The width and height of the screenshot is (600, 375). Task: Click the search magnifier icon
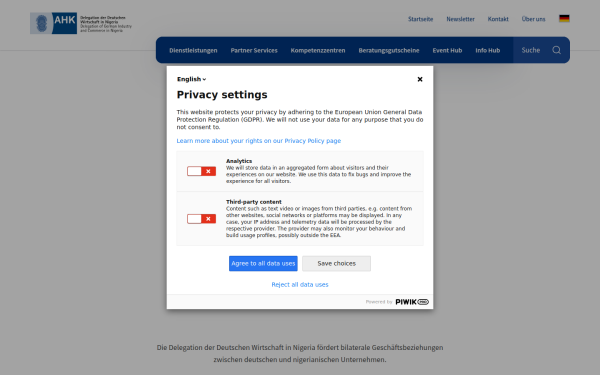[556, 50]
